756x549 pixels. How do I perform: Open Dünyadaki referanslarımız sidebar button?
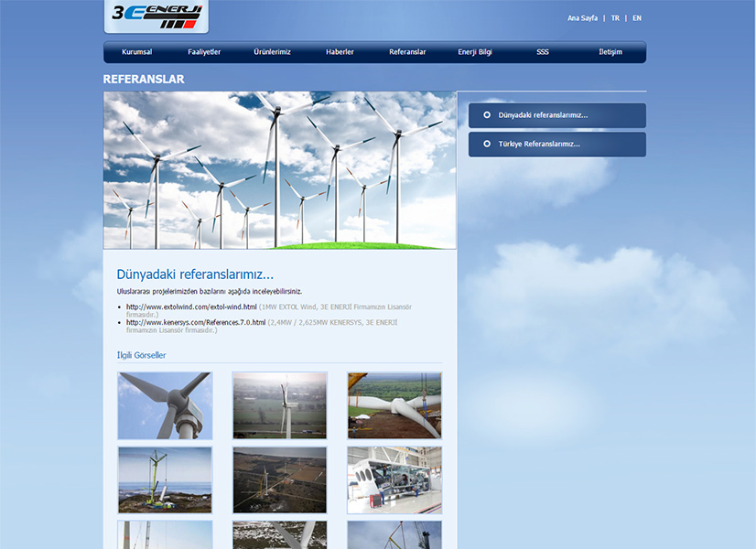click(x=556, y=115)
